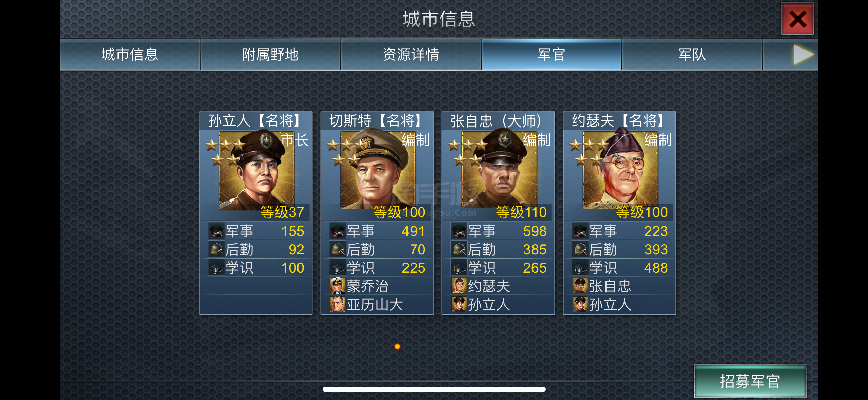Select 约瑟夫 officer portrait

[x=620, y=170]
